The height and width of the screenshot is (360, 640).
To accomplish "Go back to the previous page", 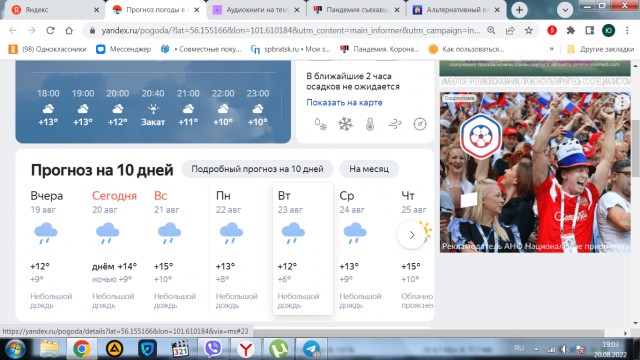I will click(x=13, y=30).
